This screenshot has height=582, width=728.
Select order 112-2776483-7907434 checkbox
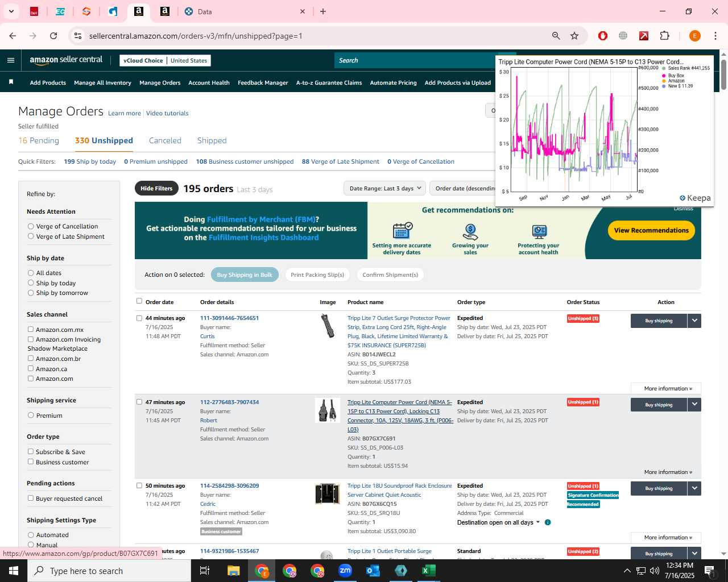139,402
